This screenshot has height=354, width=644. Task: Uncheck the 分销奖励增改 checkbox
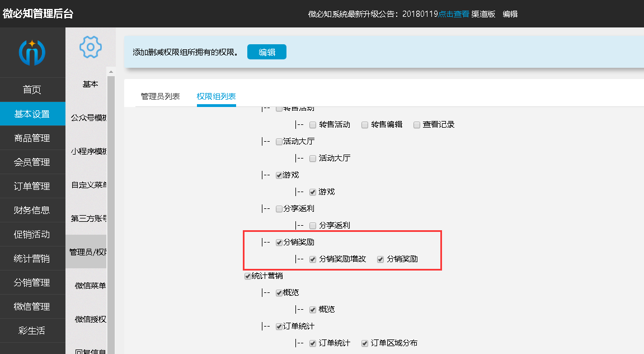[x=313, y=259]
